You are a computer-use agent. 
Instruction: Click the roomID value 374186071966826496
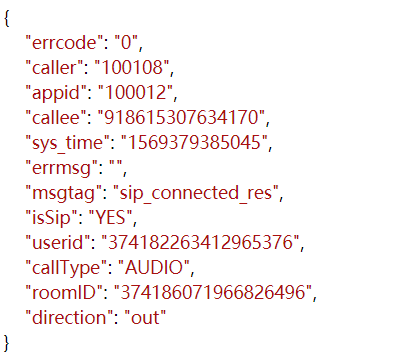(213, 293)
